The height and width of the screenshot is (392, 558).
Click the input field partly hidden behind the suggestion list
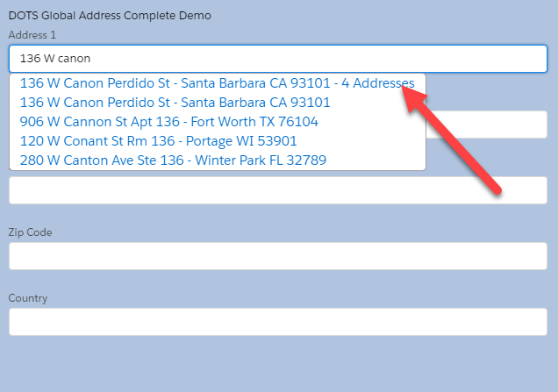tap(486, 125)
